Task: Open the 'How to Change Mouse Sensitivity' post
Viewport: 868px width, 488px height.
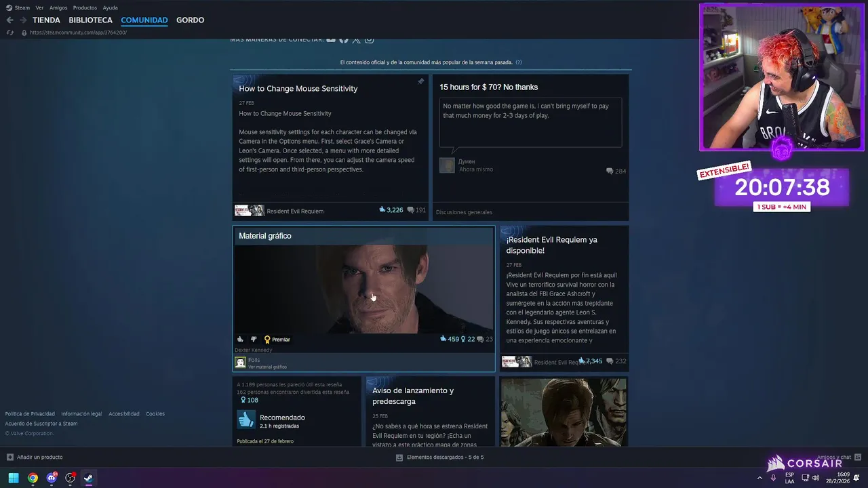Action: 298,89
